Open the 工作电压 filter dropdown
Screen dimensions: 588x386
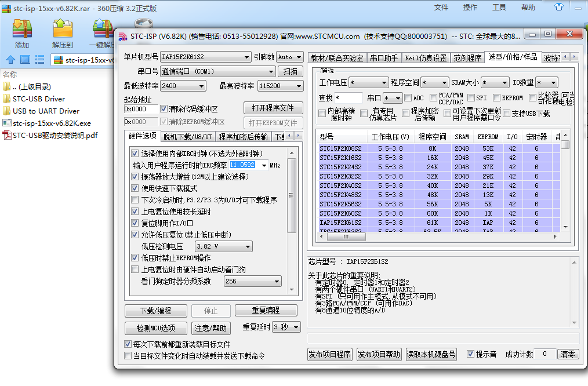369,82
